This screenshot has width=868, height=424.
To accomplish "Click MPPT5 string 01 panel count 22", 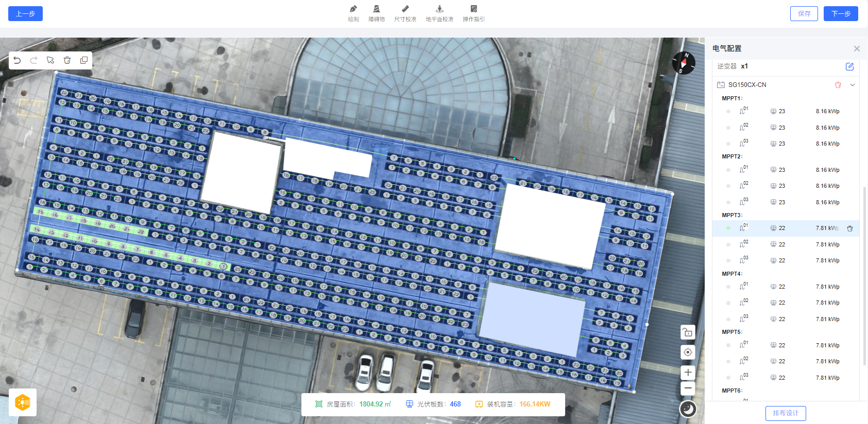I will click(781, 345).
